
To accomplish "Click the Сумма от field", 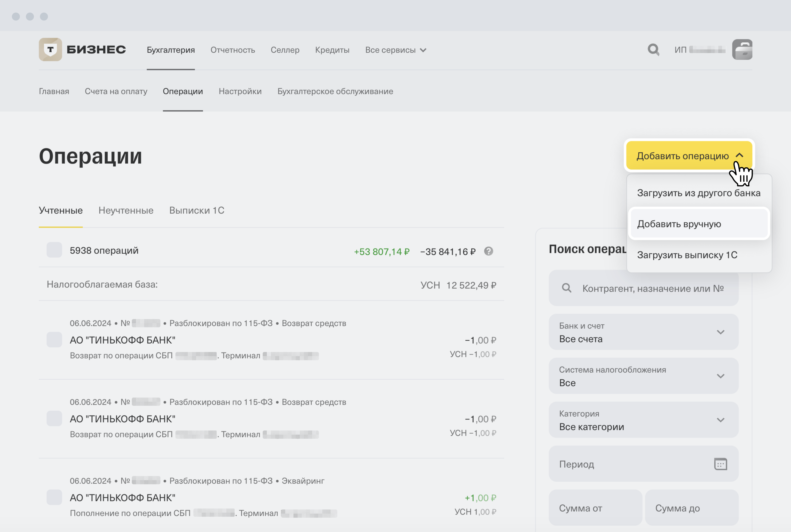I will pos(595,508).
